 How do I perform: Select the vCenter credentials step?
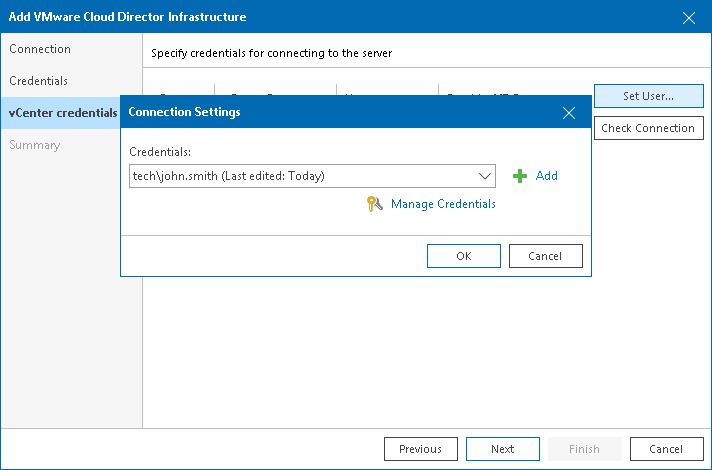[x=60, y=112]
